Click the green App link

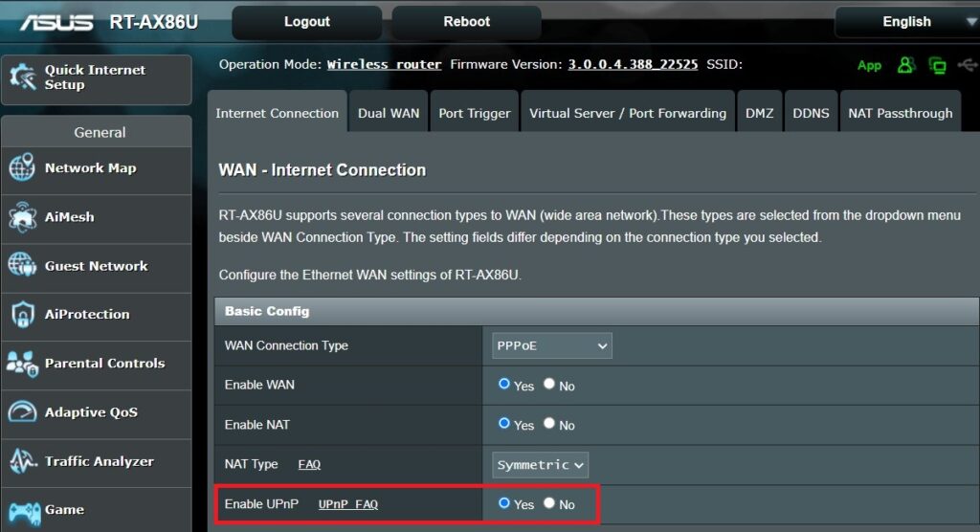[869, 66]
